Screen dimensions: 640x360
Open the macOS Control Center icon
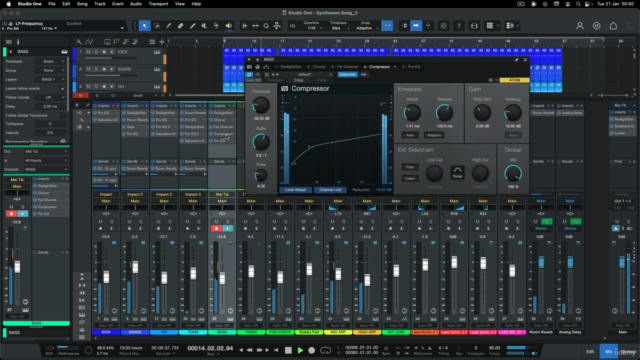pos(587,4)
